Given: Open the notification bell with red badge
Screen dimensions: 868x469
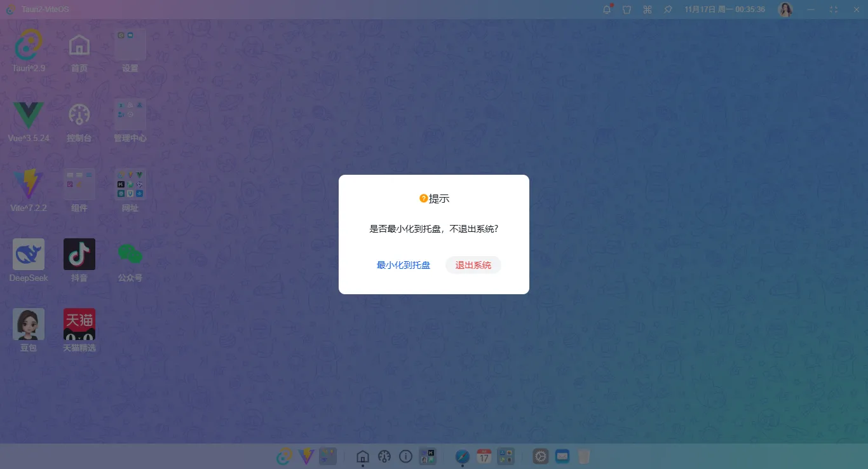Looking at the screenshot, I should coord(606,10).
